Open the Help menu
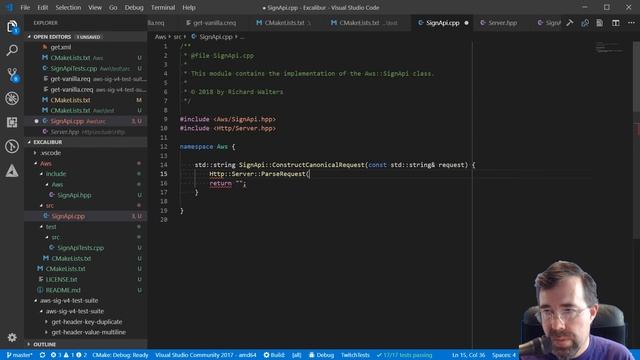The height and width of the screenshot is (360, 640). coord(189,7)
